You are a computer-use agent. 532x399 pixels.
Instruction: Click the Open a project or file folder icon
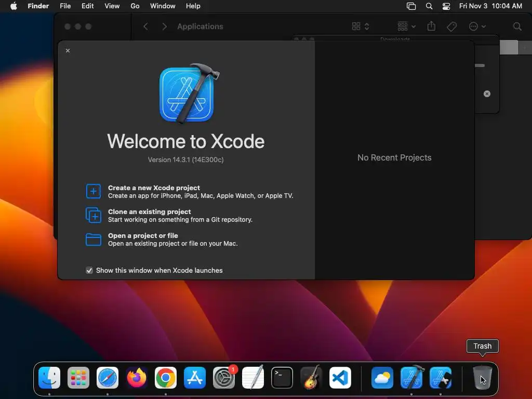coord(94,240)
